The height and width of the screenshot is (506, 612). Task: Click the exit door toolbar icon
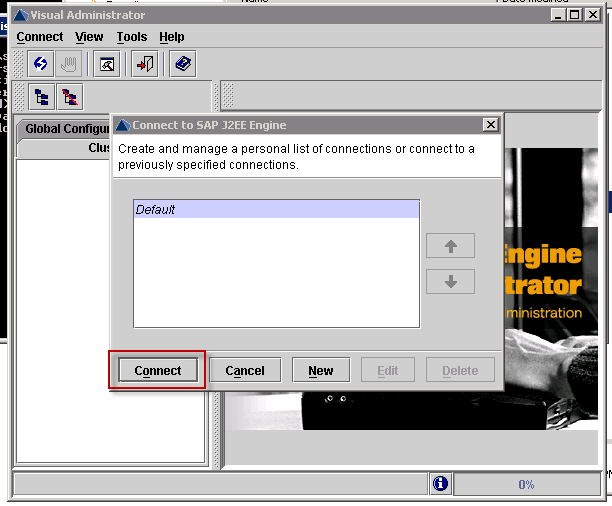[x=145, y=64]
